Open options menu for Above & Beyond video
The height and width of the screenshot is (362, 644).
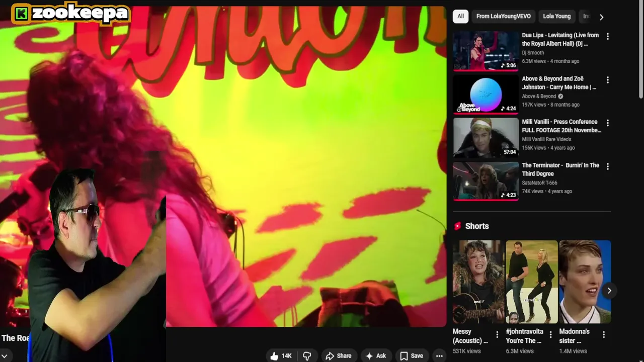[607, 80]
